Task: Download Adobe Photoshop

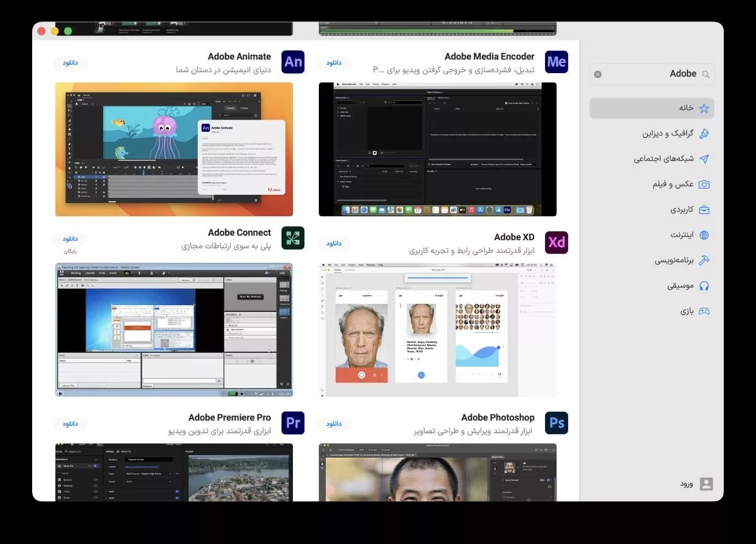Action: point(333,423)
